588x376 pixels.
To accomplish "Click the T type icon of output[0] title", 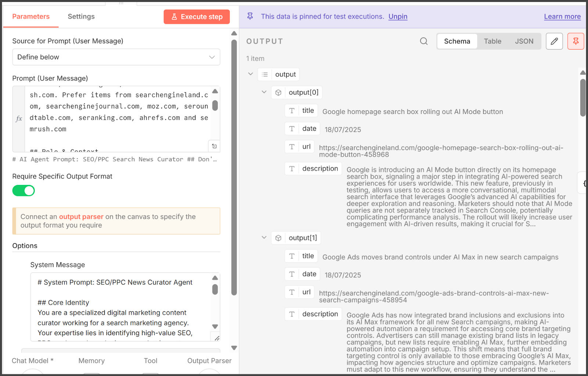I will [292, 111].
